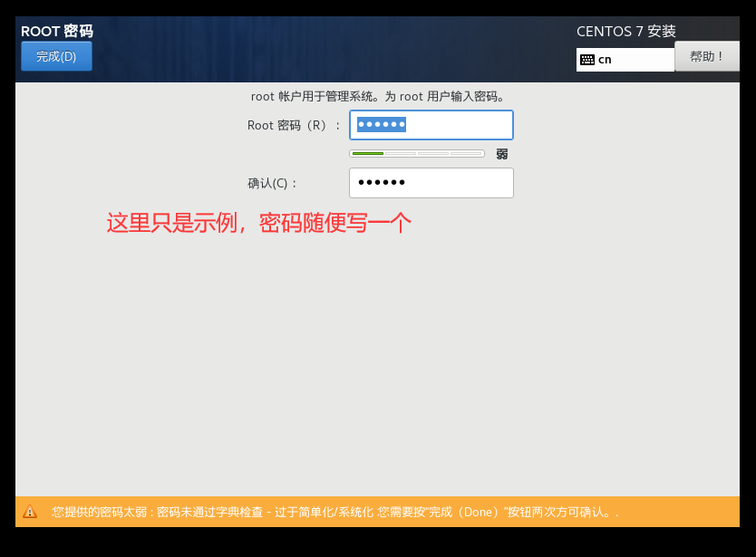Image resolution: width=756 pixels, height=557 pixels.
Task: Click the keyboard icon next to cn
Action: coord(587,60)
